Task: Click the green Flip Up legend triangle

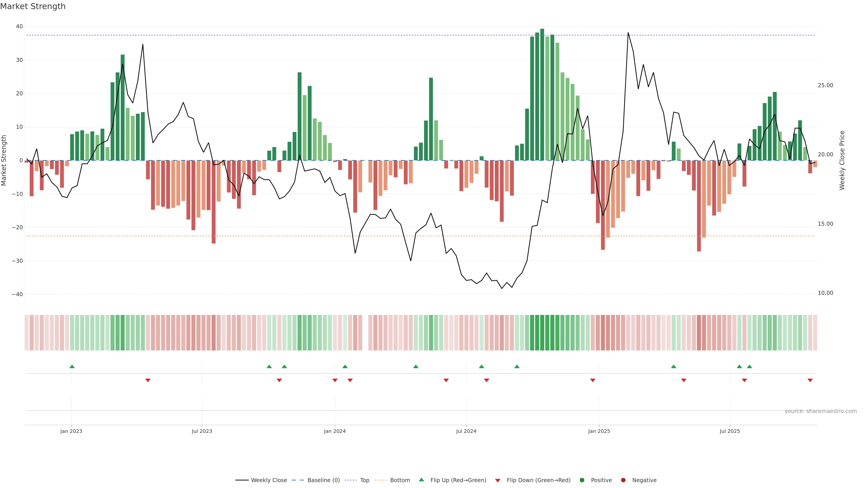Action: pos(421,480)
